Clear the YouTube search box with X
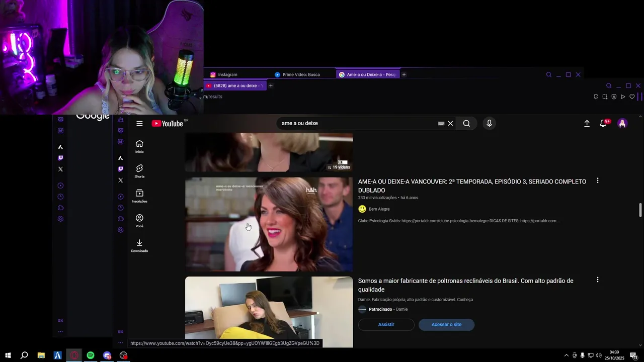The width and height of the screenshot is (644, 362). click(450, 123)
